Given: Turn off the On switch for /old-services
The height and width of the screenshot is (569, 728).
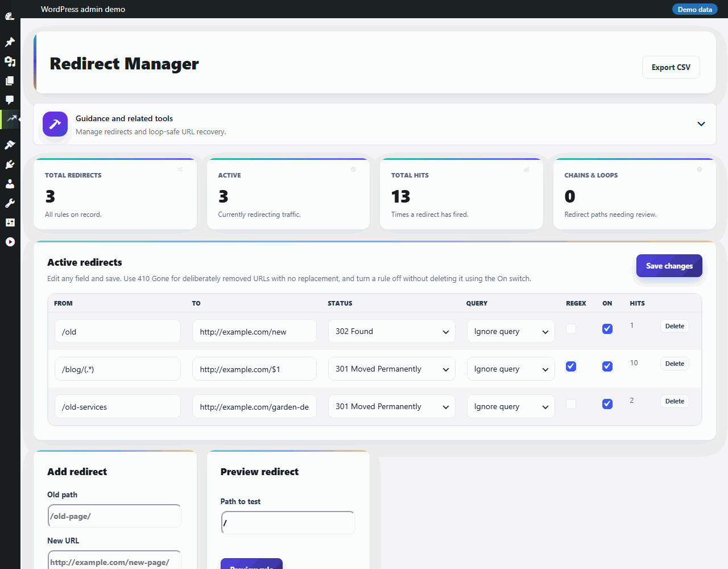Looking at the screenshot, I should tap(607, 404).
